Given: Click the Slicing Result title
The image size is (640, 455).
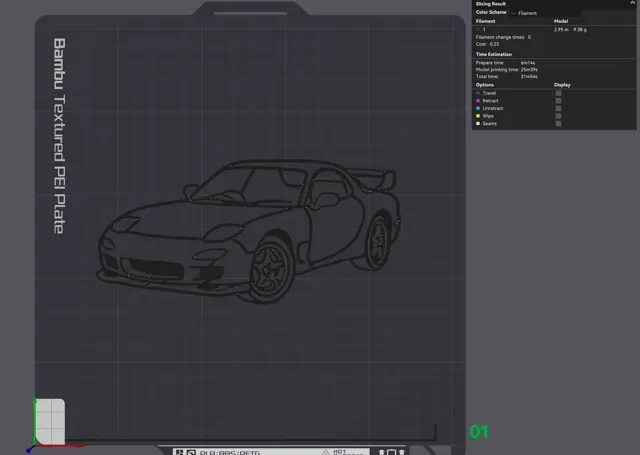Looking at the screenshot, I should point(491,4).
